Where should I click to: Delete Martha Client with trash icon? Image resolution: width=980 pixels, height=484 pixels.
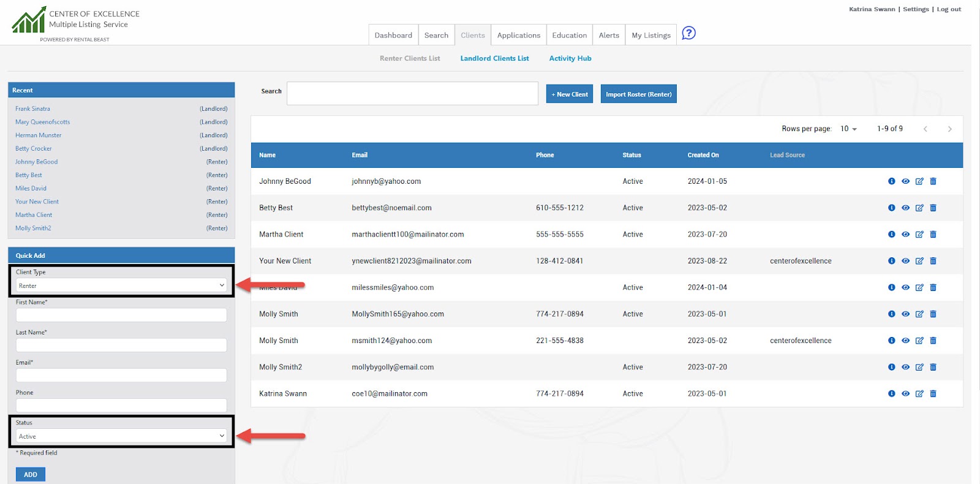coord(933,234)
